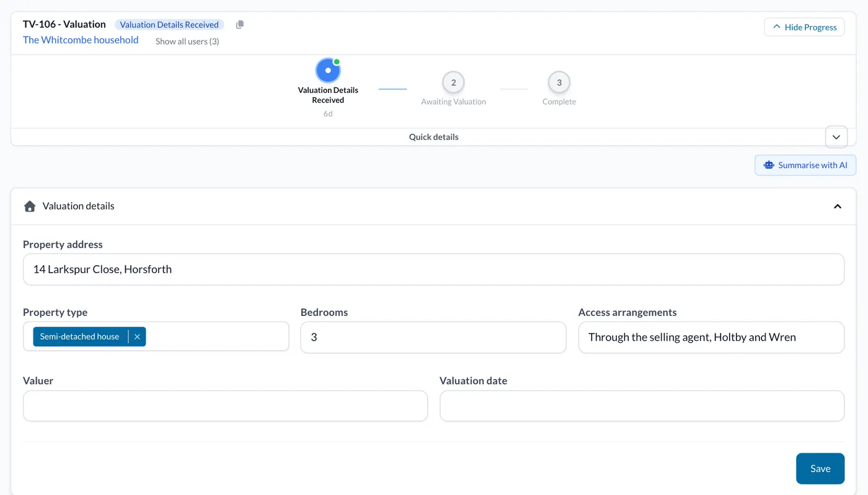Show all users (3)
868x495 pixels.
[x=187, y=42]
